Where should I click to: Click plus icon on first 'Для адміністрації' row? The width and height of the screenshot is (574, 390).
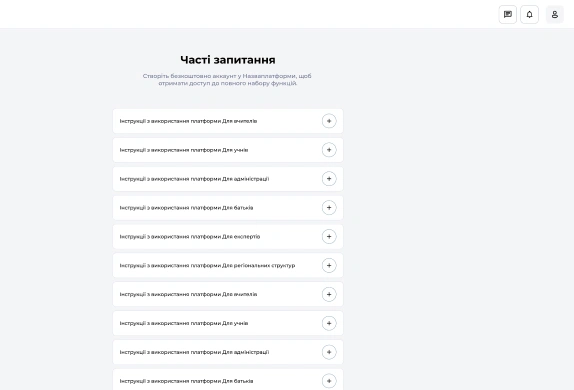[329, 179]
